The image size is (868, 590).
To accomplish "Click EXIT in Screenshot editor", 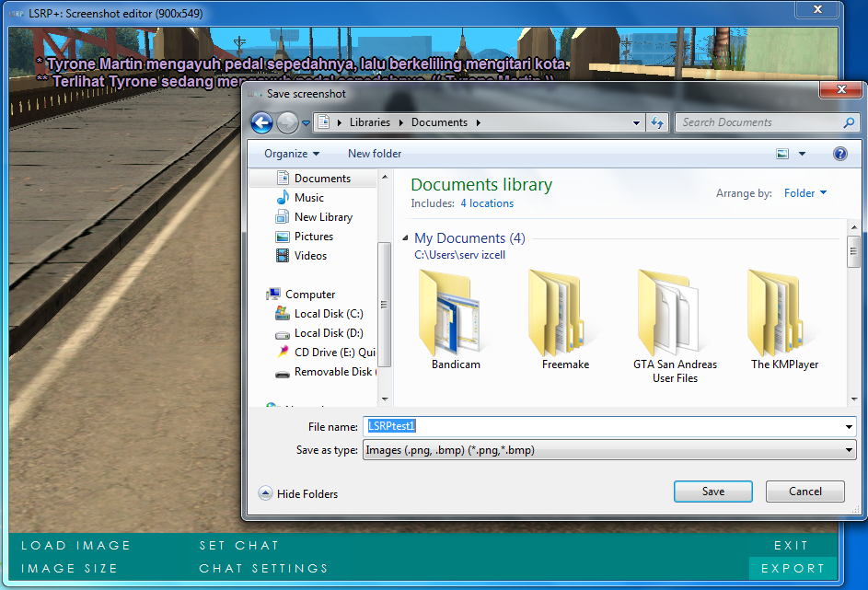I will (791, 545).
